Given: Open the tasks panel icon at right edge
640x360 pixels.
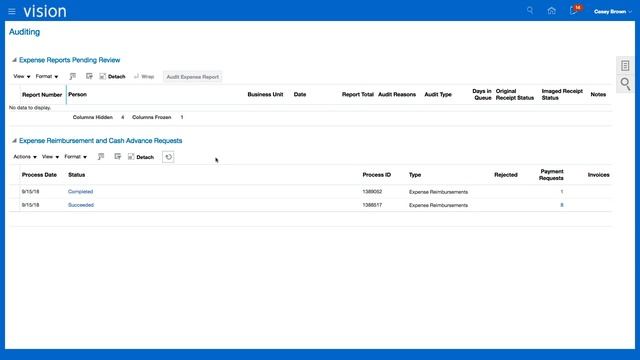Looking at the screenshot, I should point(625,66).
